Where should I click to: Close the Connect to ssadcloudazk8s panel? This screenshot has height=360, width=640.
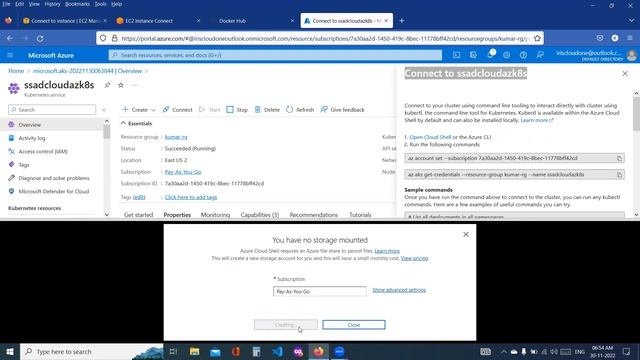click(x=625, y=73)
